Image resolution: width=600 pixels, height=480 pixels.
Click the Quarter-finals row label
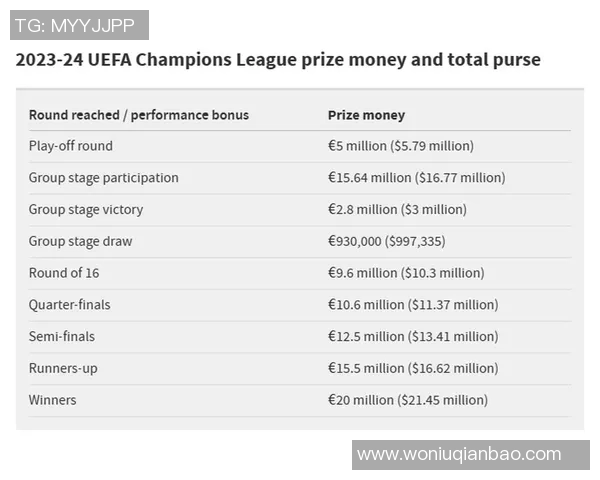[x=70, y=305]
